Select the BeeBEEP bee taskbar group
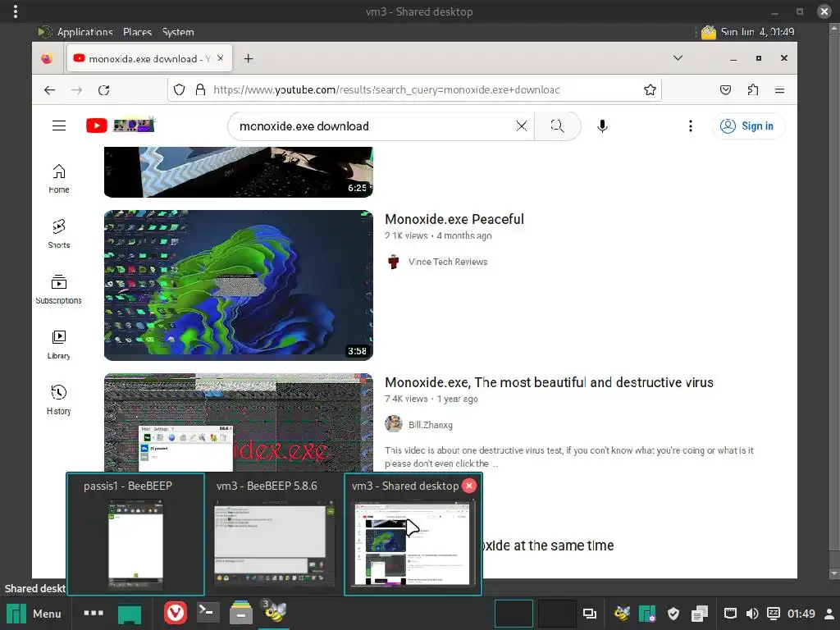The height and width of the screenshot is (630, 840). pyautogui.click(x=274, y=612)
